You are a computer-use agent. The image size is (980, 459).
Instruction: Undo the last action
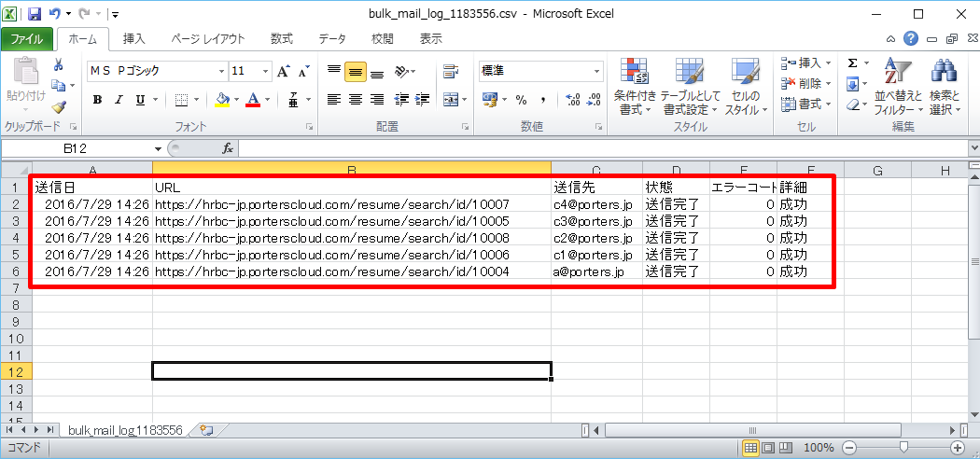click(x=54, y=13)
